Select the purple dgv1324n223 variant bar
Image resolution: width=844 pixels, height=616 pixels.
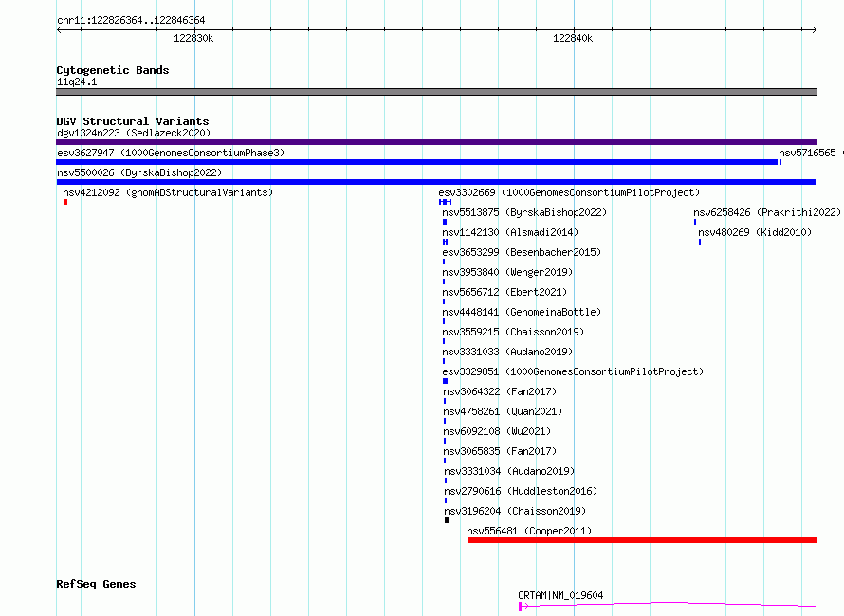pyautogui.click(x=436, y=142)
